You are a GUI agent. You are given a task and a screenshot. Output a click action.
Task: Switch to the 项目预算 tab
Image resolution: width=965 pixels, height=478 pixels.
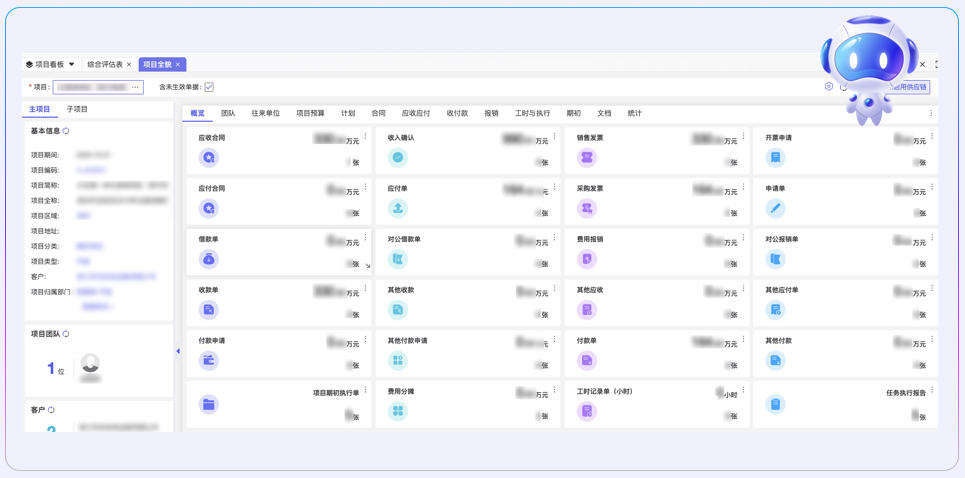coord(310,114)
